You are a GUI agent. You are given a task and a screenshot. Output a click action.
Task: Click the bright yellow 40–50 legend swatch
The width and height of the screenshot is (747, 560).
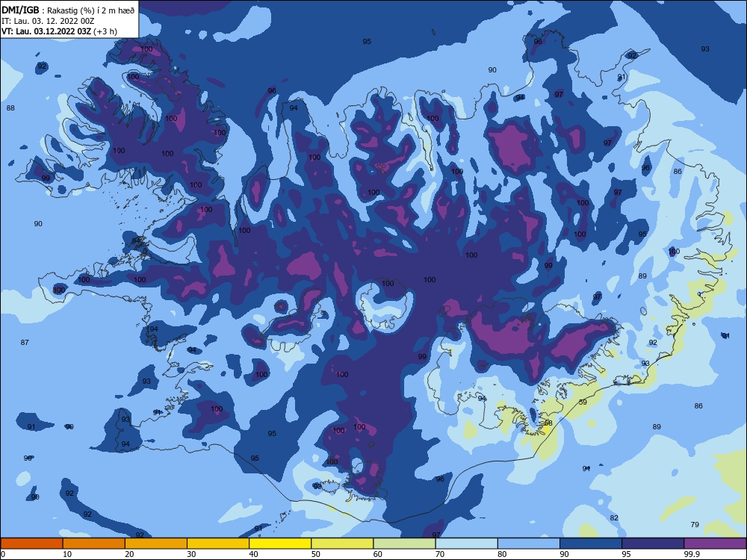(280, 544)
